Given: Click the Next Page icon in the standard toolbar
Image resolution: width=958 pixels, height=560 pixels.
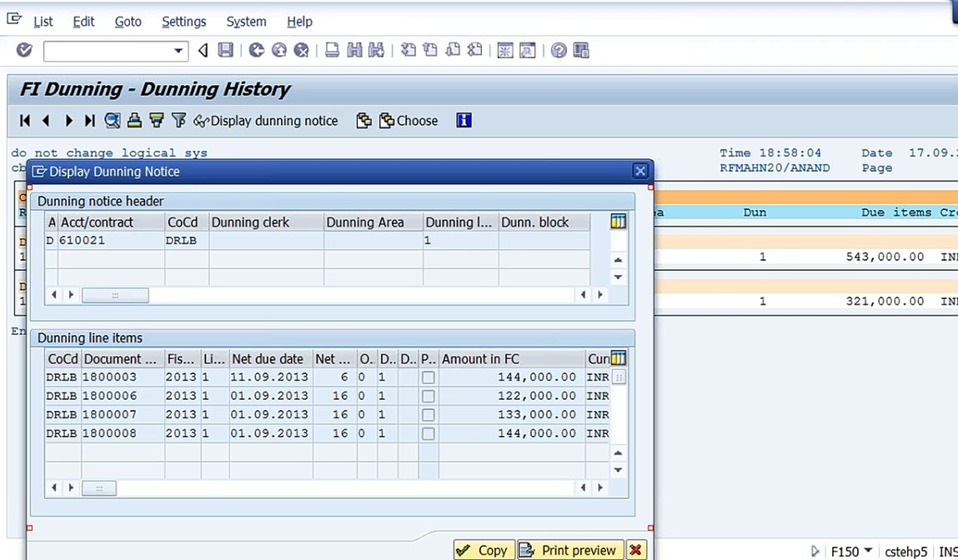Looking at the screenshot, I should pyautogui.click(x=453, y=50).
